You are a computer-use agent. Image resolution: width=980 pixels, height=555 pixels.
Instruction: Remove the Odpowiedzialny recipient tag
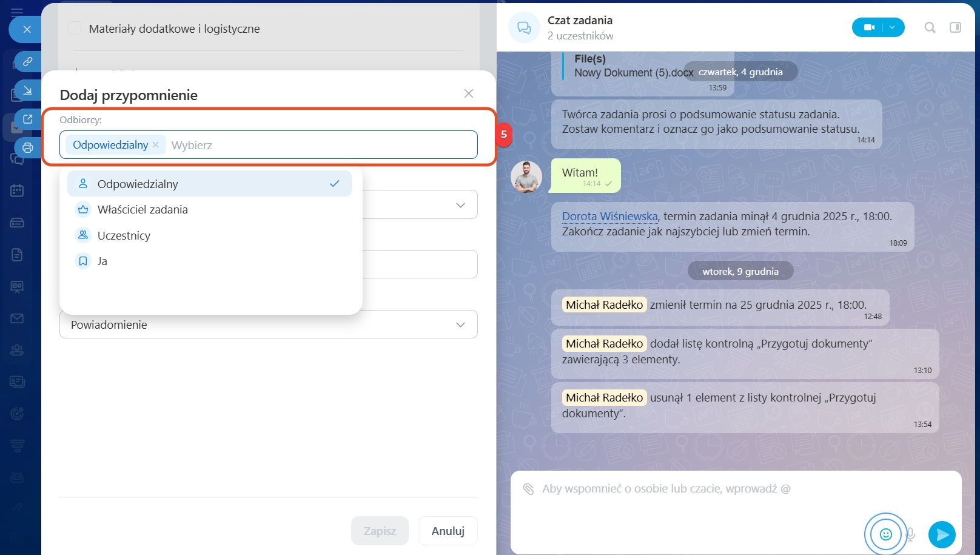click(156, 144)
